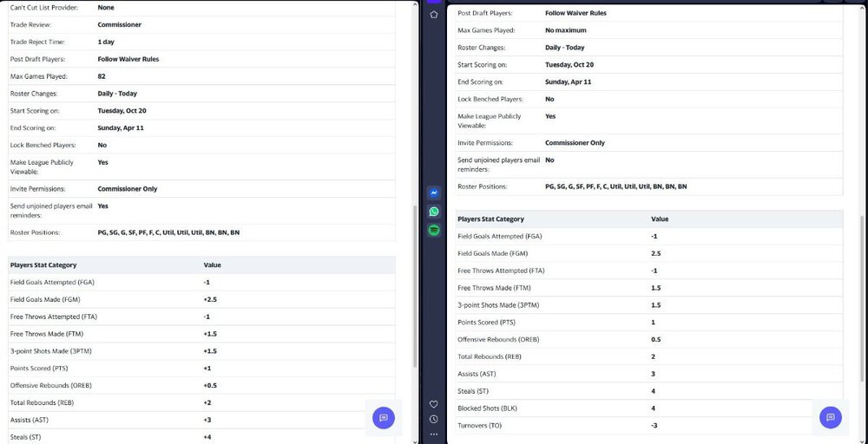
Task: Select 'Points Scored (PTS)' row in right window
Action: pos(649,322)
